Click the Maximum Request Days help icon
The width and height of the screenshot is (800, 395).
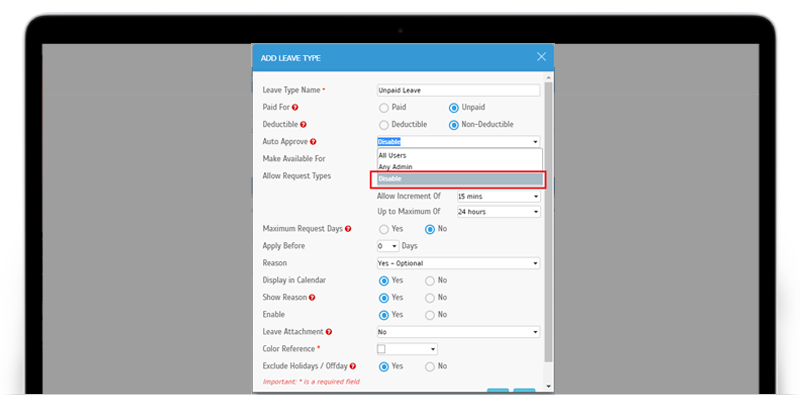pyautogui.click(x=348, y=229)
